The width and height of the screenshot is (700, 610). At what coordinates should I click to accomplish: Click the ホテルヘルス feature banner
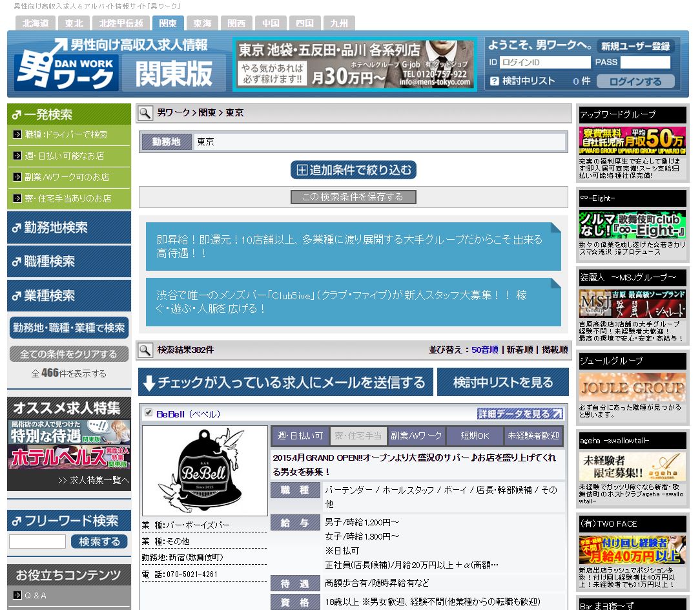tap(69, 457)
